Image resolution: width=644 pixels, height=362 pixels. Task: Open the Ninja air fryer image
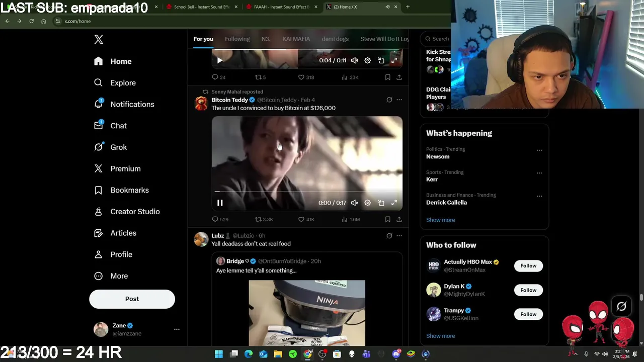point(307,313)
